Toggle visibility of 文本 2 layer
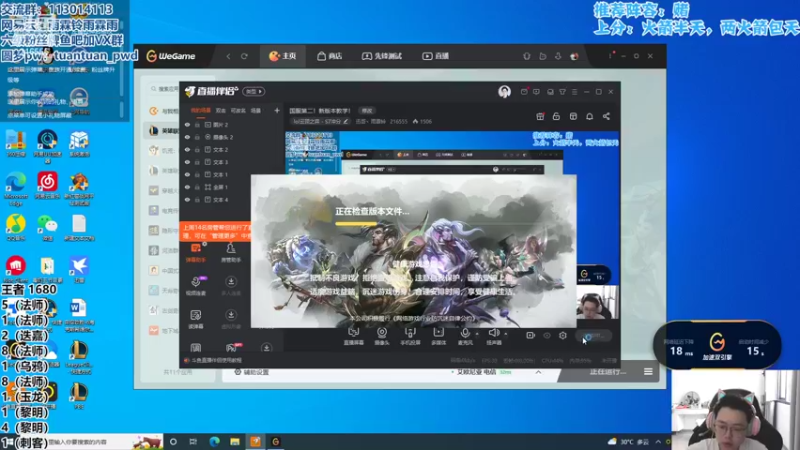 point(187,150)
